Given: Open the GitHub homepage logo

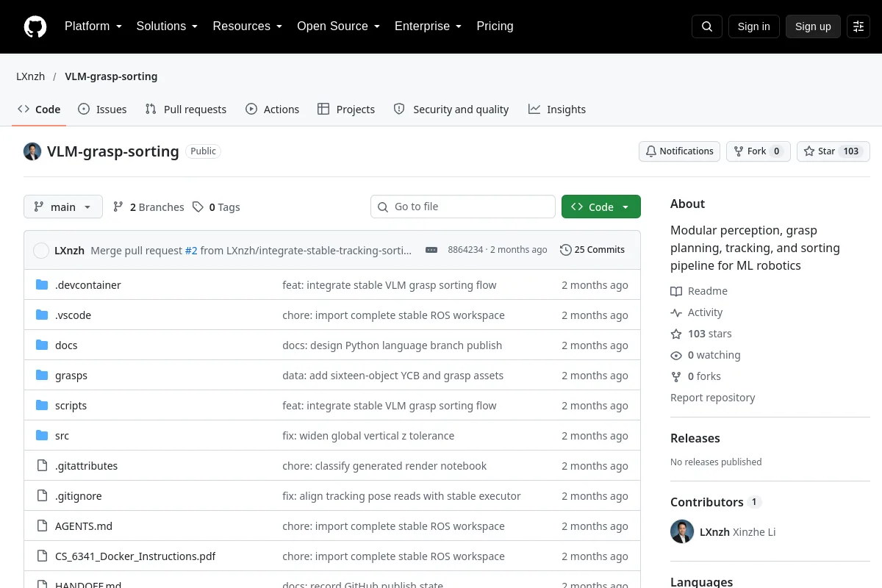Looking at the screenshot, I should tap(35, 26).
